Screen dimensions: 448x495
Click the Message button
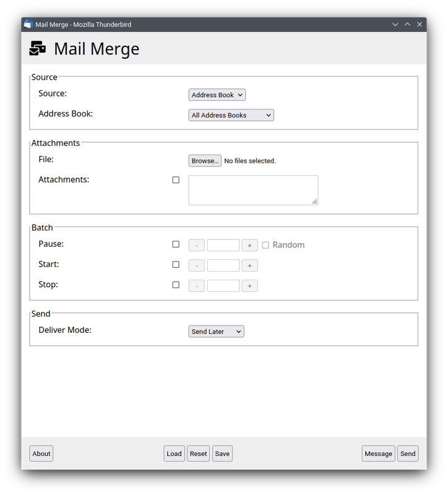click(x=379, y=454)
